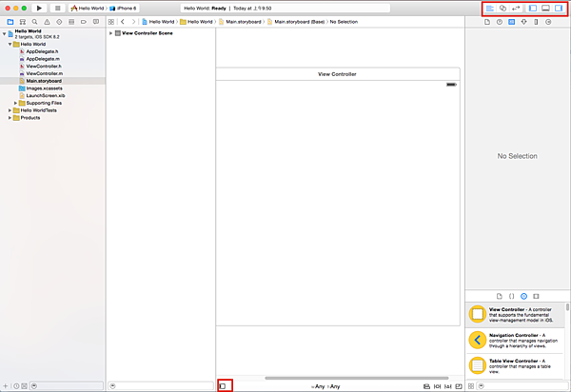Viewport: 571px width, 392px height.
Task: Select Table View Controller library object
Action: (515, 365)
